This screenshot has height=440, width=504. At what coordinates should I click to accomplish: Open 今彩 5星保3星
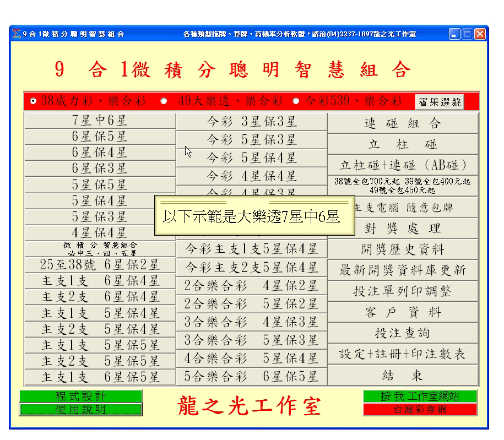[x=252, y=140]
